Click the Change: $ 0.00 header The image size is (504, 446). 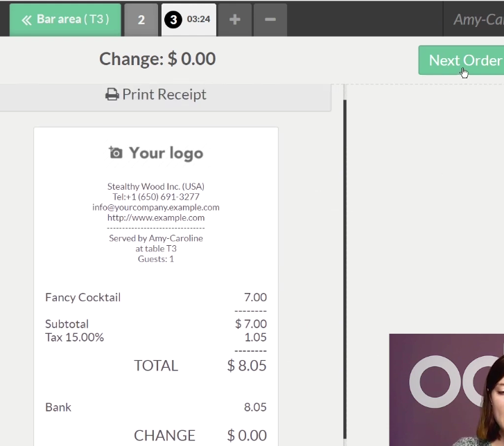pos(157,59)
